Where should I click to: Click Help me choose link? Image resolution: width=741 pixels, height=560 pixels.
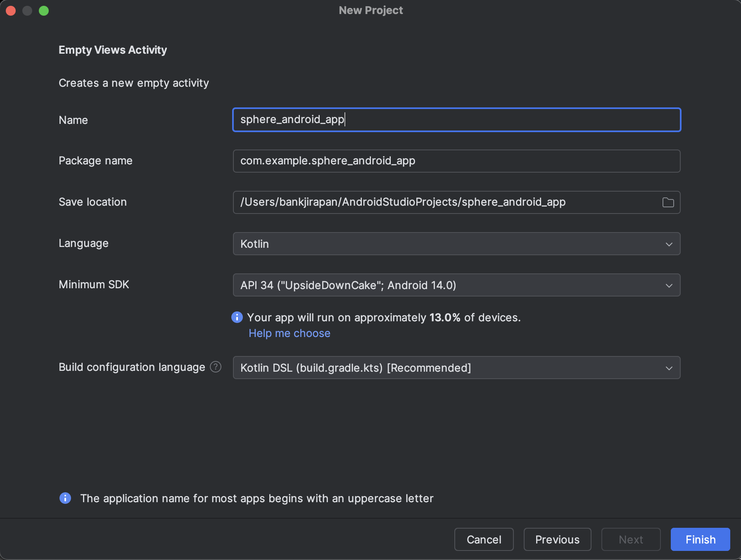(x=289, y=333)
